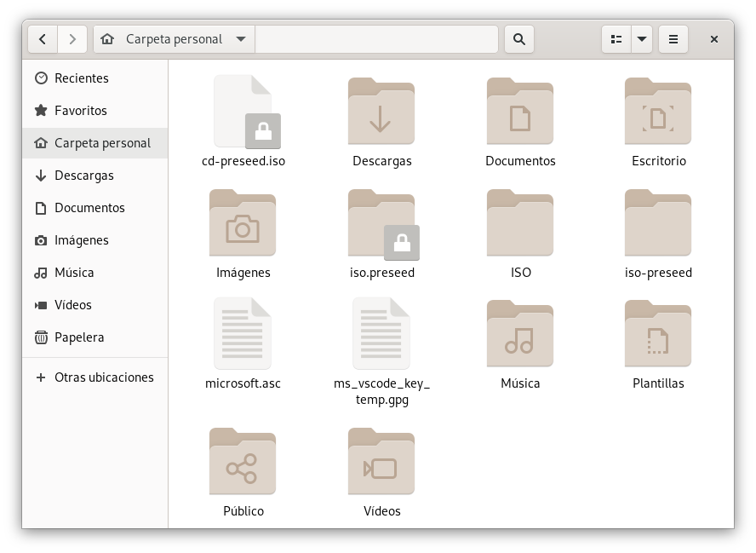
Task: Expand the Carpeta personal path dropdown
Action: pos(241,39)
